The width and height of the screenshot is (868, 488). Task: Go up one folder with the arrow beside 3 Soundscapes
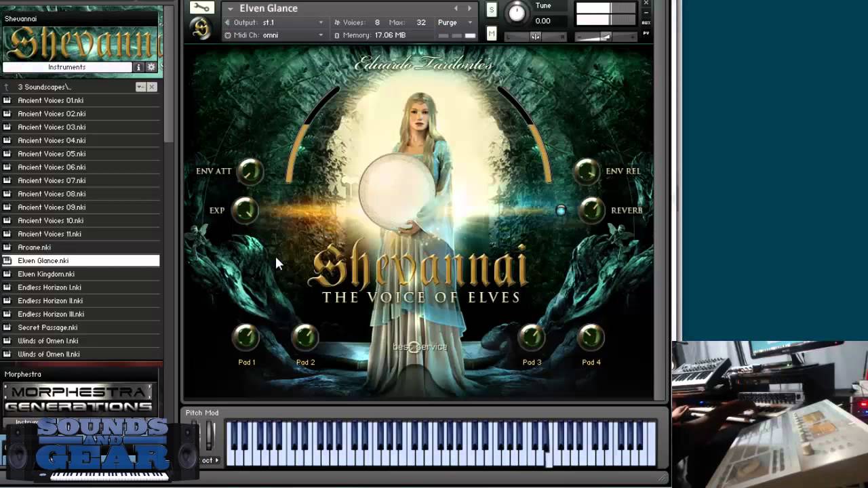(7, 87)
